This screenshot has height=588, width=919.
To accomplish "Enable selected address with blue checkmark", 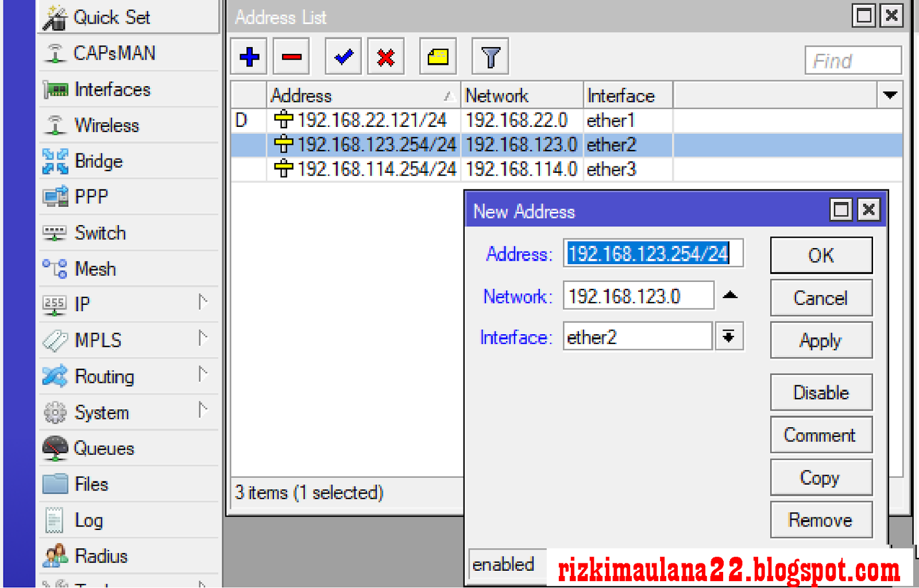I will point(342,56).
